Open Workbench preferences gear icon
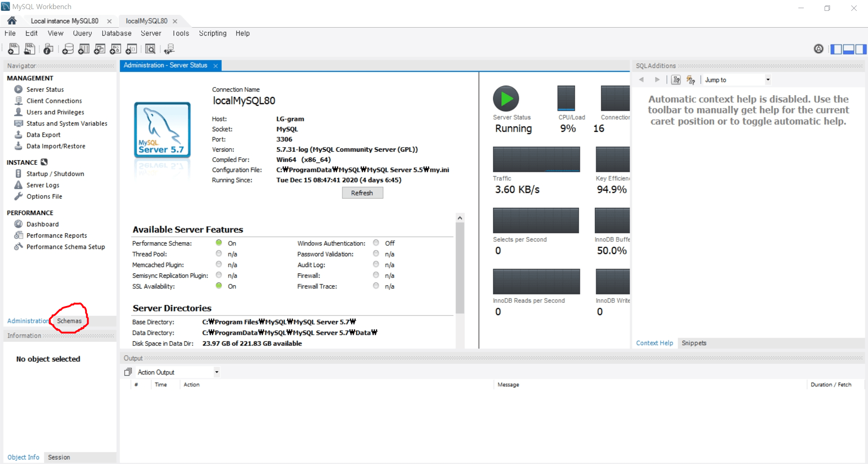Image resolution: width=868 pixels, height=464 pixels. (818, 49)
